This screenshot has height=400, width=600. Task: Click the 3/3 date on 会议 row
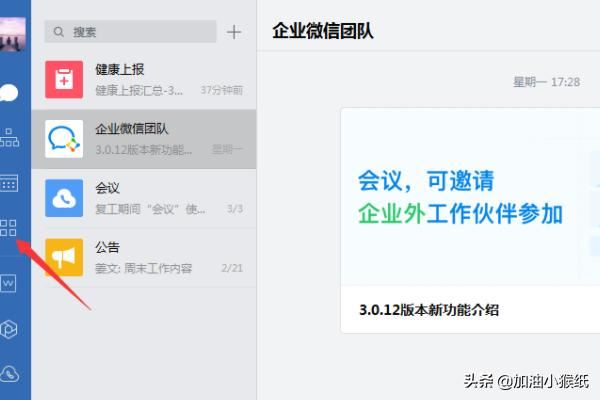click(235, 209)
